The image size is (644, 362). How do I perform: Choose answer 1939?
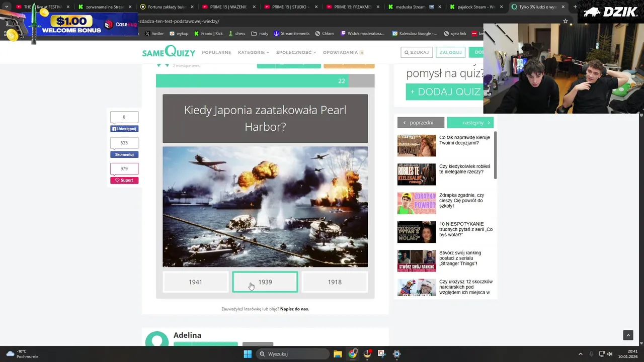click(265, 282)
